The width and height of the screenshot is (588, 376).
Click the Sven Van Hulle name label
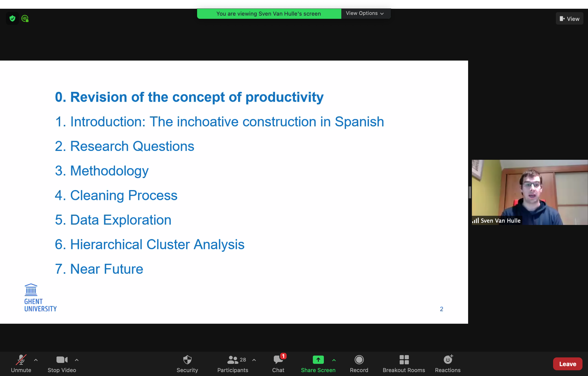(x=500, y=220)
